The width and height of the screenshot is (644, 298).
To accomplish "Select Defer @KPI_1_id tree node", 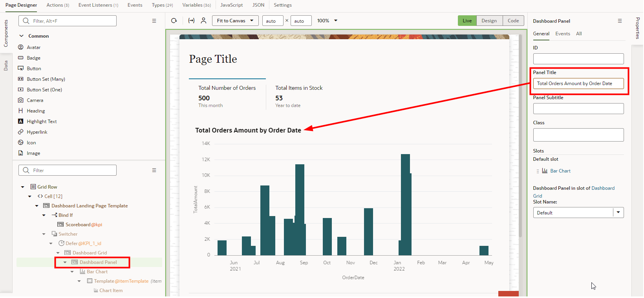I will pos(83,243).
